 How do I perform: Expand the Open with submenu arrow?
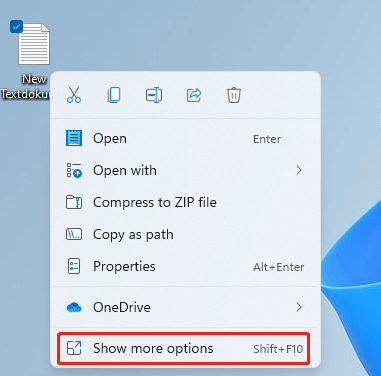coord(299,170)
